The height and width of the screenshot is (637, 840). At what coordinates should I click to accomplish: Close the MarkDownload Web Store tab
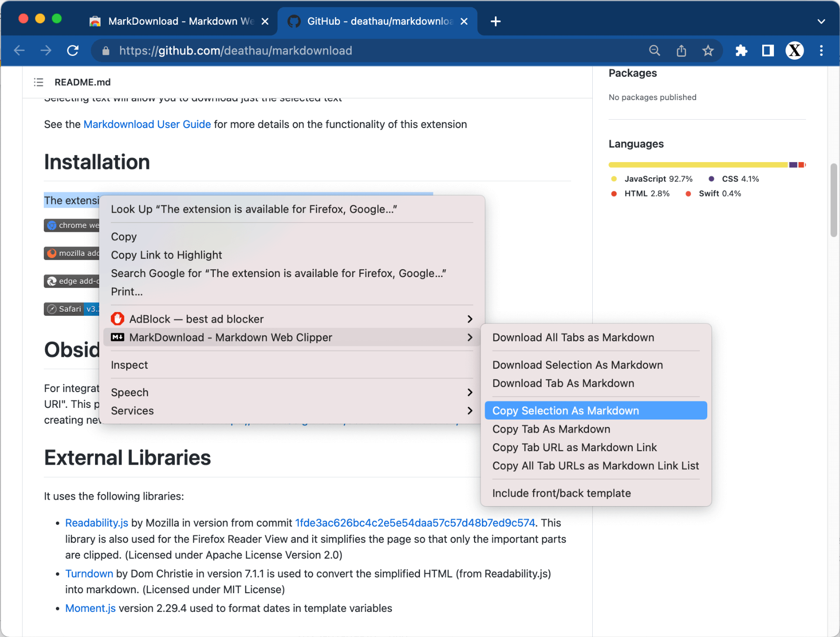tap(265, 21)
